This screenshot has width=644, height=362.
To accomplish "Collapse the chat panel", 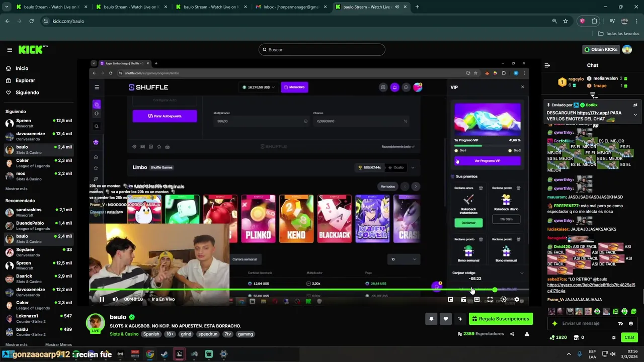I will 547,65.
